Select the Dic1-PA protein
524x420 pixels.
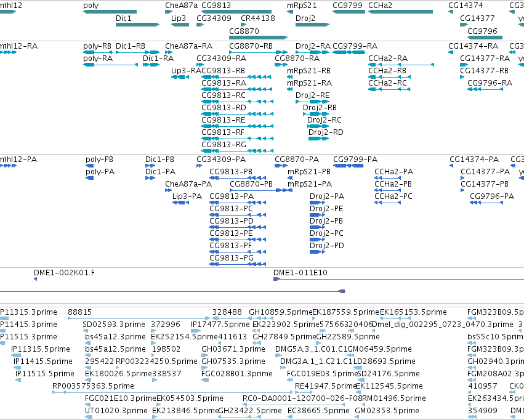[x=150, y=178]
